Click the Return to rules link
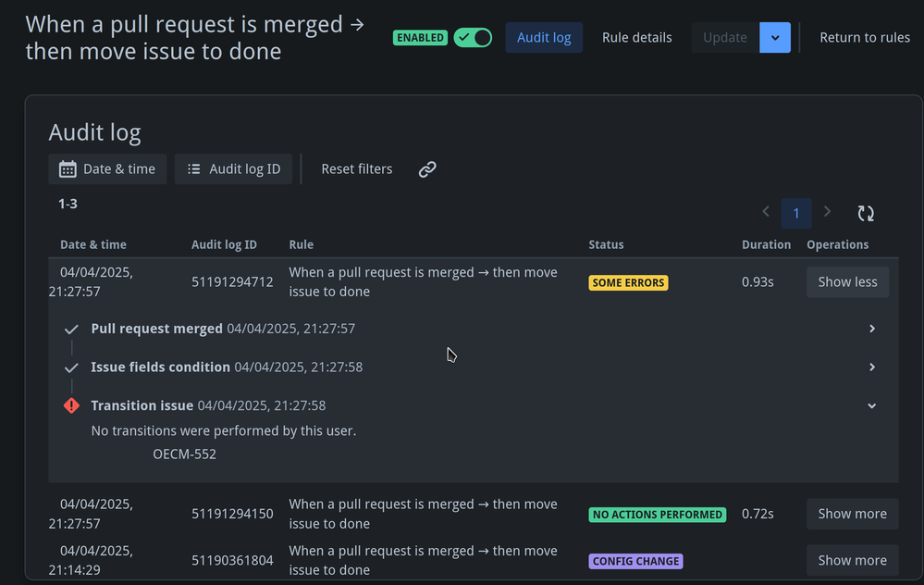Image resolution: width=924 pixels, height=585 pixels. tap(864, 37)
